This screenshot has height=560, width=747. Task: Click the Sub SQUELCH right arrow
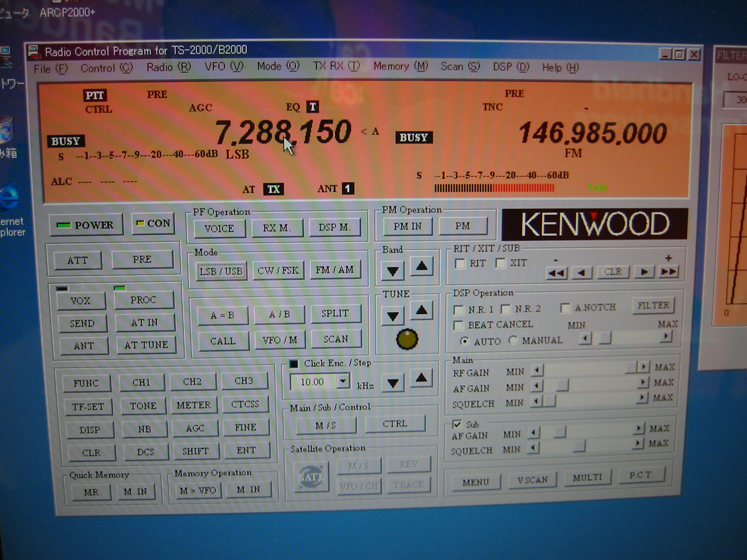638,442
